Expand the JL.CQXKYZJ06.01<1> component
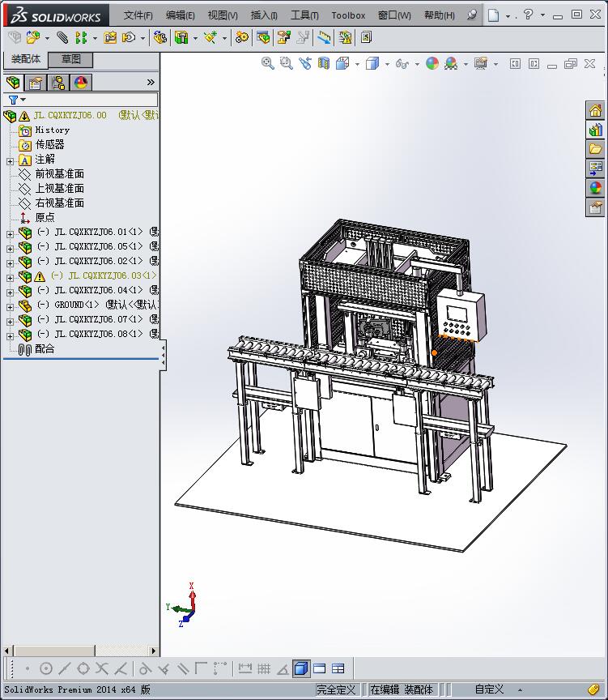The image size is (608, 700). click(11, 234)
